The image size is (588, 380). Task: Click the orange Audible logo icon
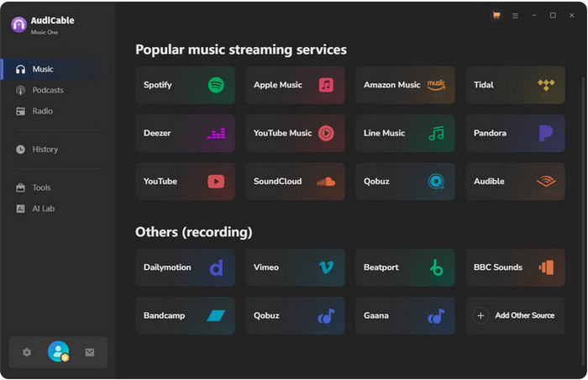[546, 182]
